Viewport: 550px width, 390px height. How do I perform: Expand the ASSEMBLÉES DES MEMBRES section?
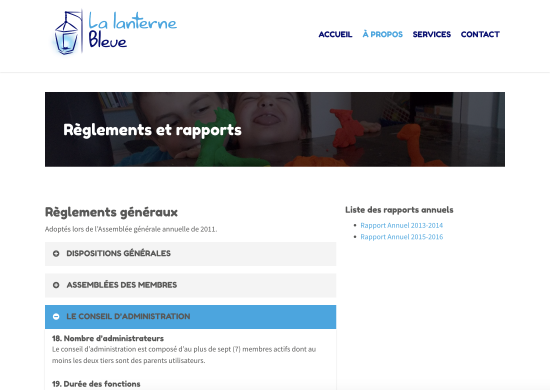[x=190, y=285]
